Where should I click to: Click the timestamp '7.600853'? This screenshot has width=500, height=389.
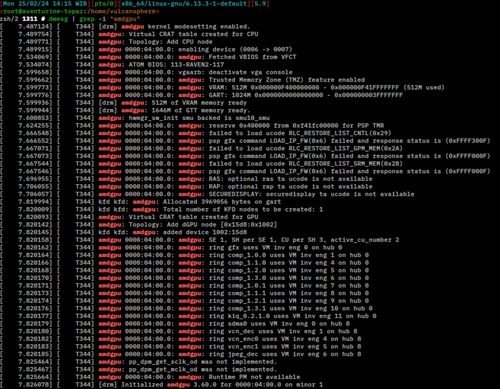[x=35, y=118]
